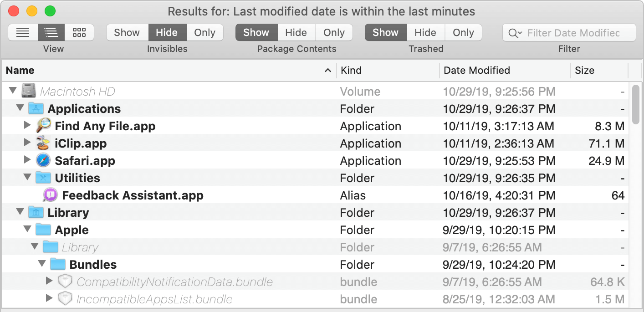Click the Find Any File app icon
This screenshot has height=312, width=644.
tap(44, 126)
